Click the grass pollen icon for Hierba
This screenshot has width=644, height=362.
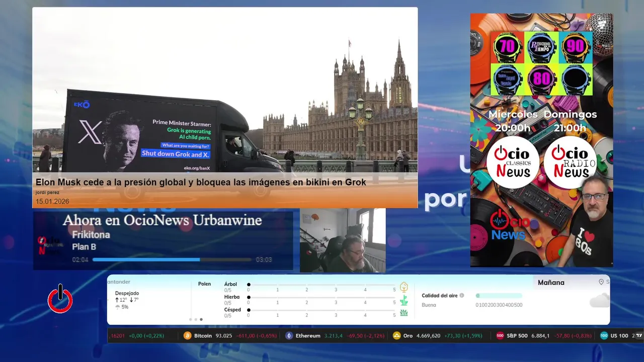404,300
